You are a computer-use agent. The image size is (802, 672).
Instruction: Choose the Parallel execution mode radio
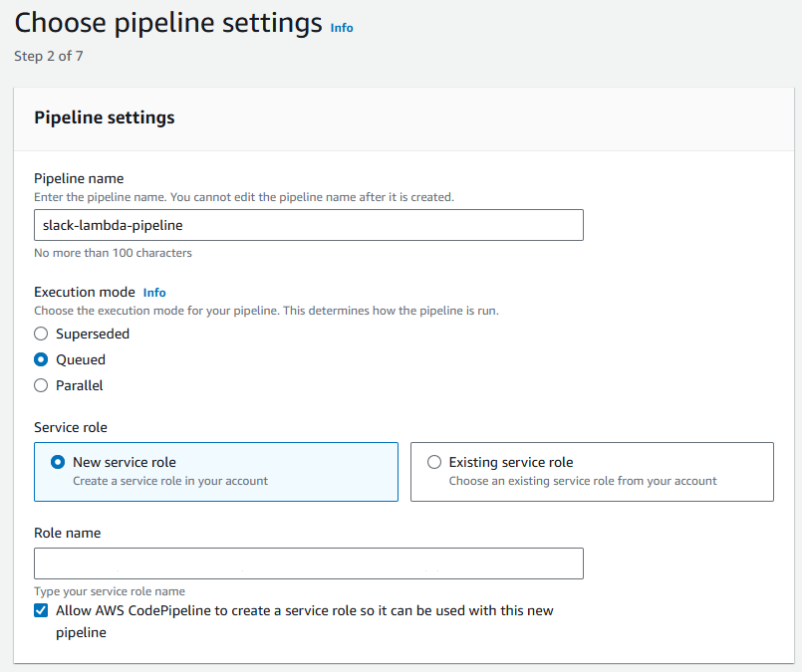[41, 386]
